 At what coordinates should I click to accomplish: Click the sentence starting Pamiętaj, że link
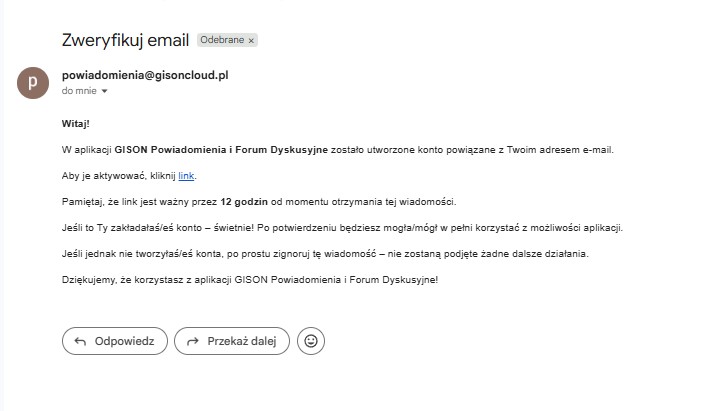coord(258,202)
